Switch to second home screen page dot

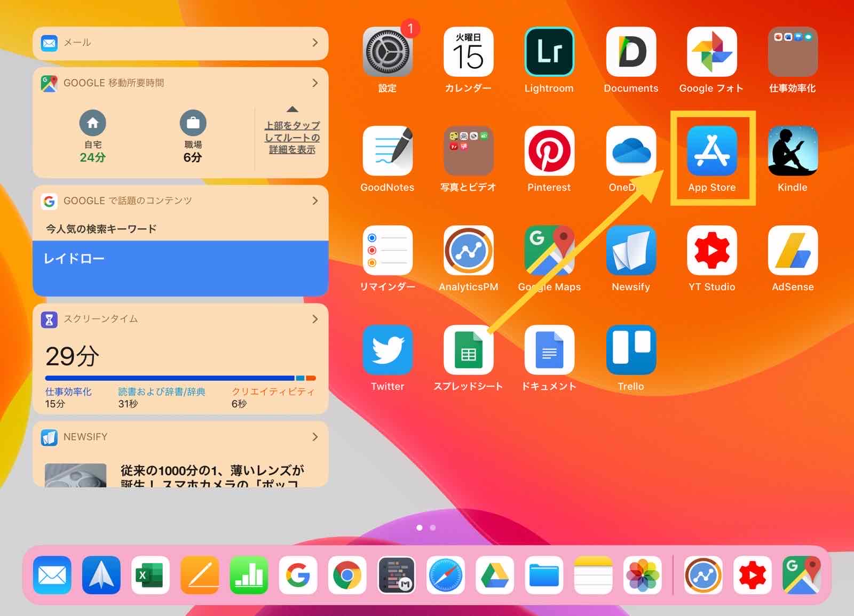pos(433,527)
